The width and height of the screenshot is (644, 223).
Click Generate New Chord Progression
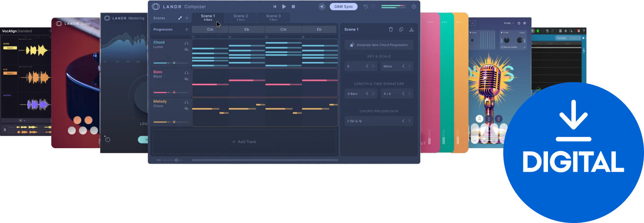(379, 45)
